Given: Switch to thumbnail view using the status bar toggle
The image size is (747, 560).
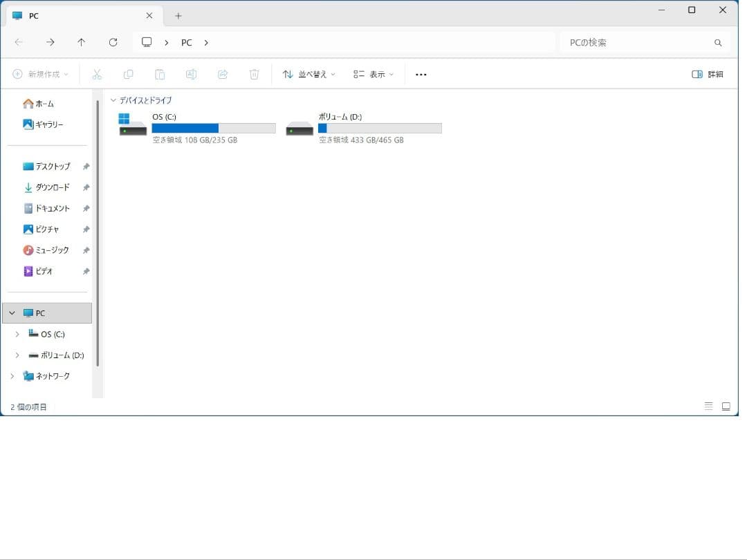Looking at the screenshot, I should click(726, 407).
